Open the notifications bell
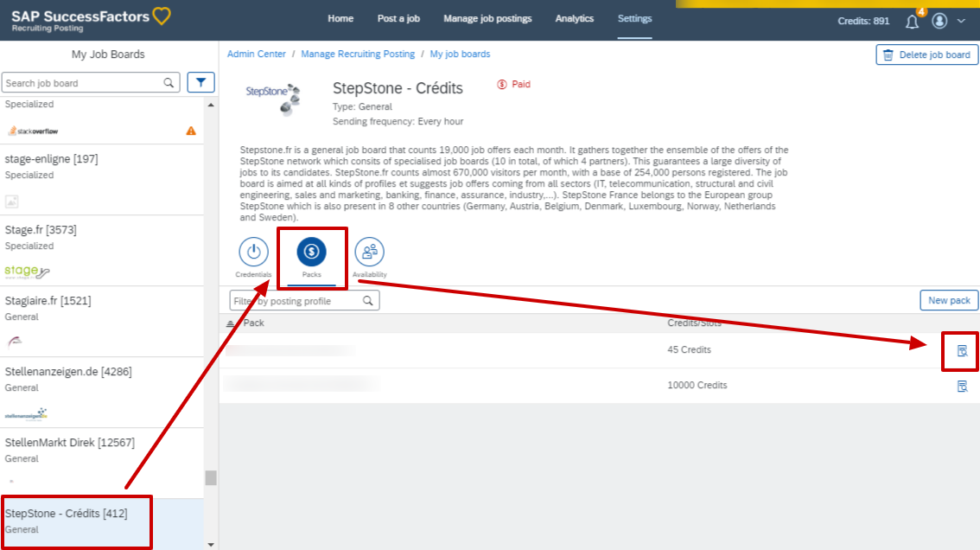Screen dimensions: 980x550 pos(912,22)
